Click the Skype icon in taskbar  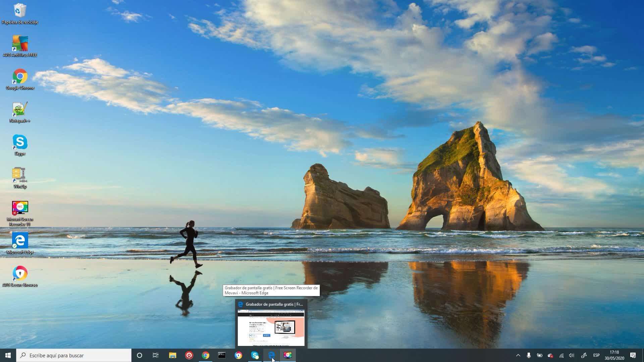(255, 355)
